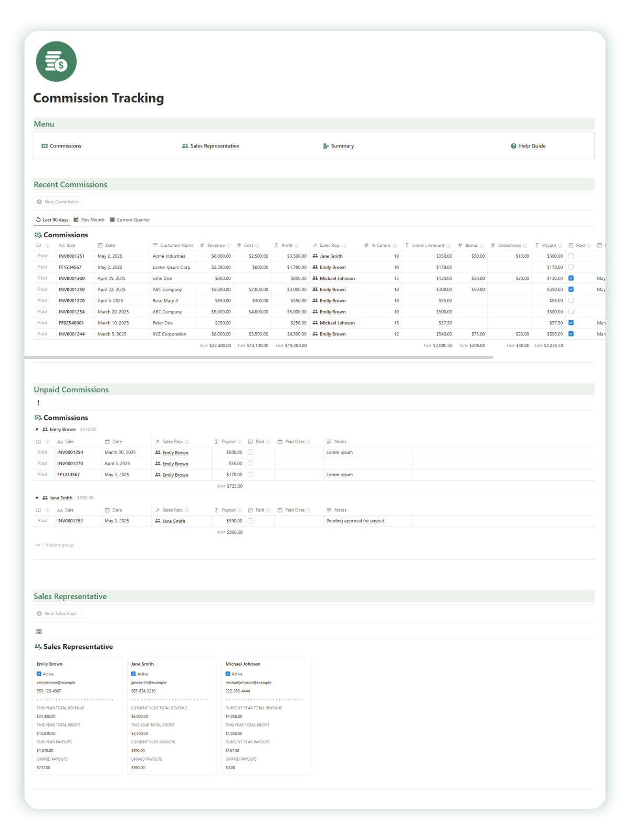Switch to the Last 90 days tab
Screen dimensions: 630x840
coord(52,220)
